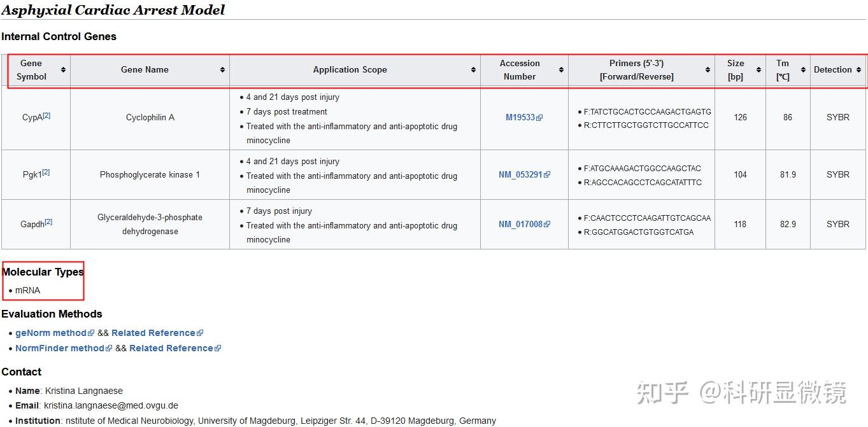
Task: Click the Internal Control Genes heading
Action: (x=59, y=36)
